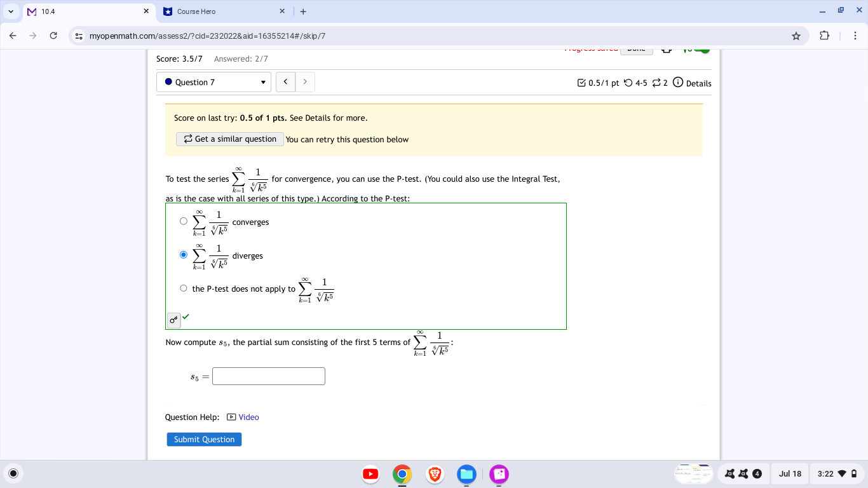This screenshot has width=868, height=488.
Task: Click the Submit Question button
Action: click(205, 440)
